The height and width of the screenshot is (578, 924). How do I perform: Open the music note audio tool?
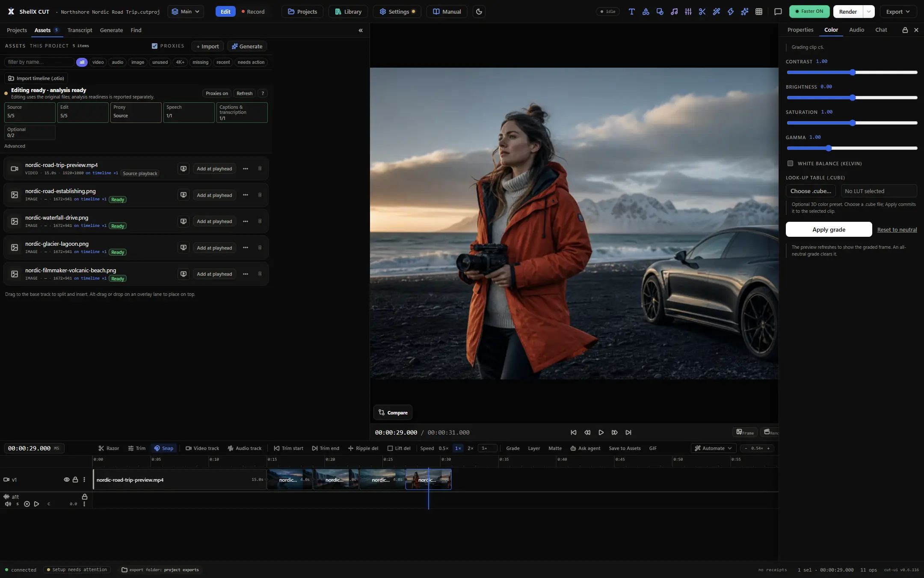[674, 12]
